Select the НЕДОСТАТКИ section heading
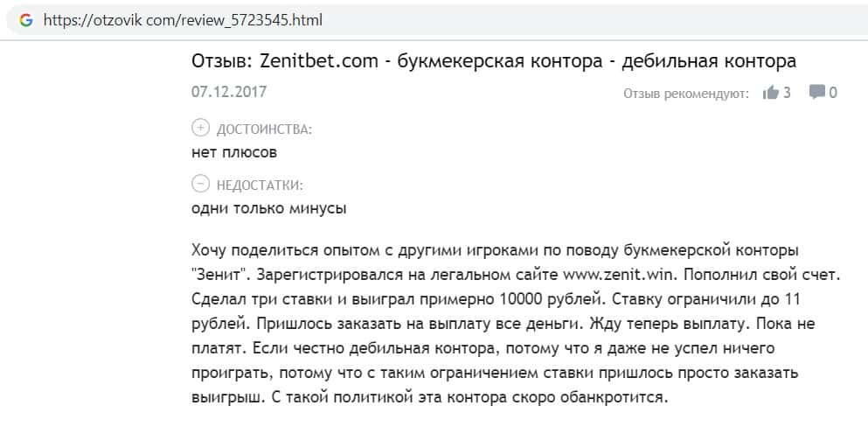This screenshot has width=868, height=427. [260, 185]
